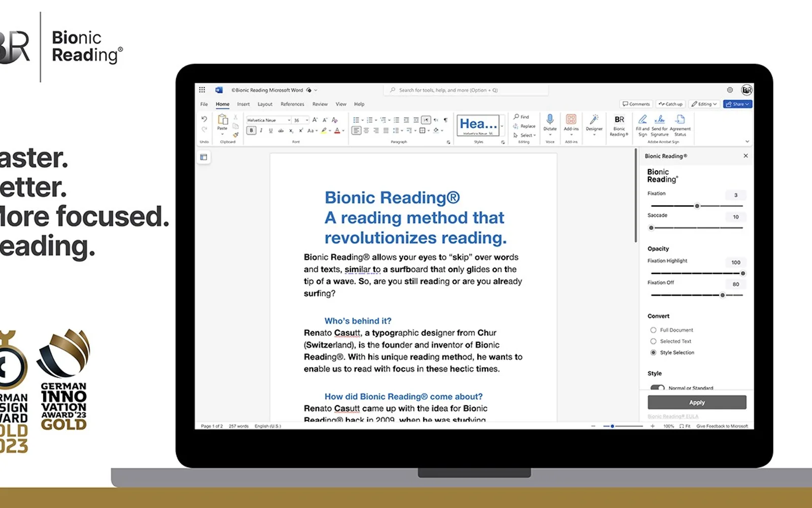Screen dimensions: 812x508
Task: Open the app launcher grid icon
Action: coord(202,90)
